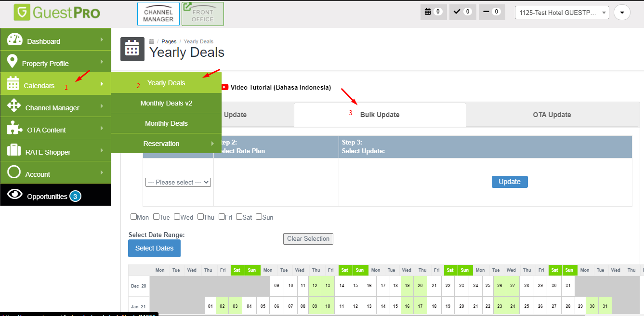Click the Select Dates button
Viewport: 644px width, 316px height.
point(154,248)
